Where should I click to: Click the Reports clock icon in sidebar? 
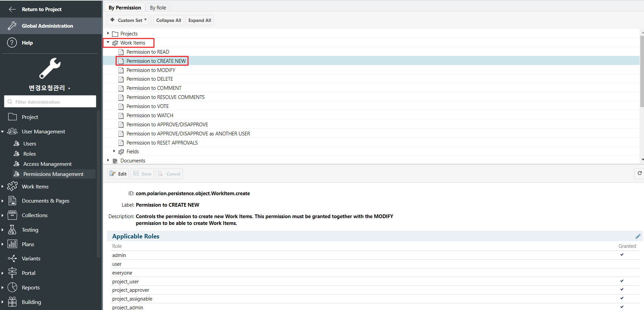click(12, 287)
